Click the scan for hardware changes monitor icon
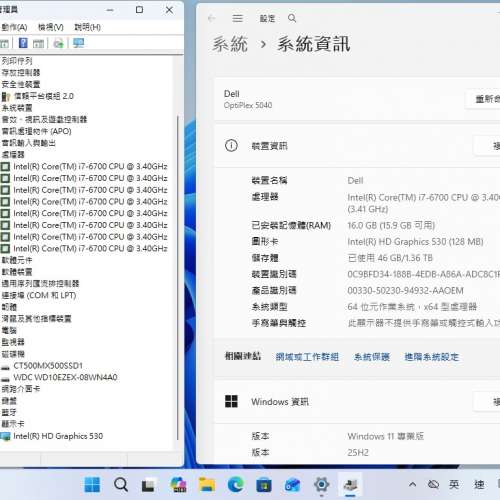Image resolution: width=500 pixels, height=500 pixels. tap(79, 43)
